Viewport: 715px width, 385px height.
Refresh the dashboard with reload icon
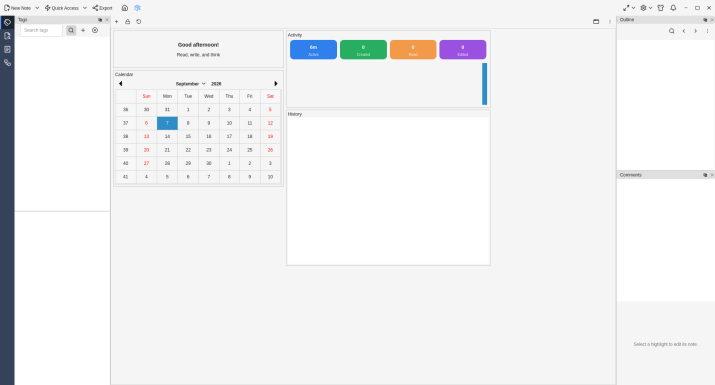(139, 21)
